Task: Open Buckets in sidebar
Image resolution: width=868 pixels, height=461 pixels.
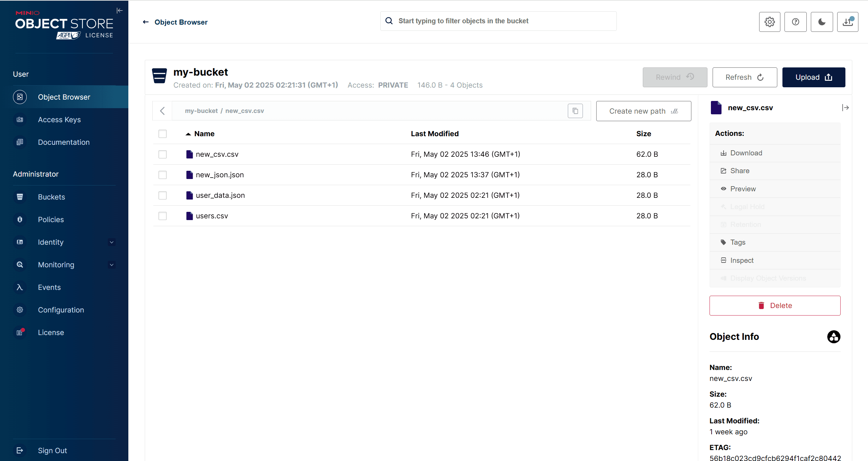Action: 51,197
